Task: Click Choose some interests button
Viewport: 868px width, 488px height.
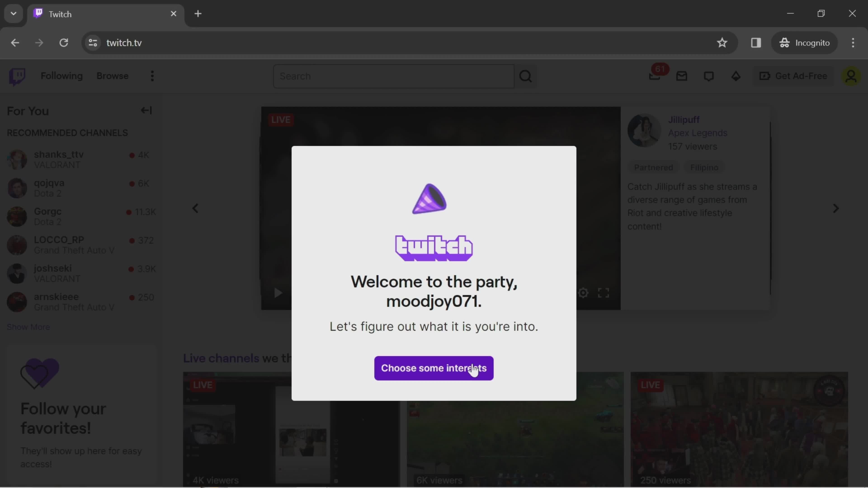Action: 434,368
